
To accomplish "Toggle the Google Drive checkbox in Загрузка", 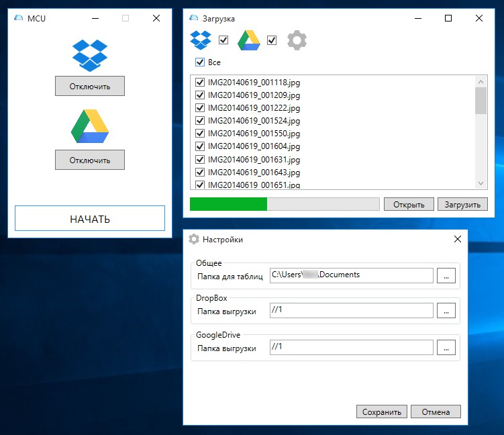I will [272, 40].
